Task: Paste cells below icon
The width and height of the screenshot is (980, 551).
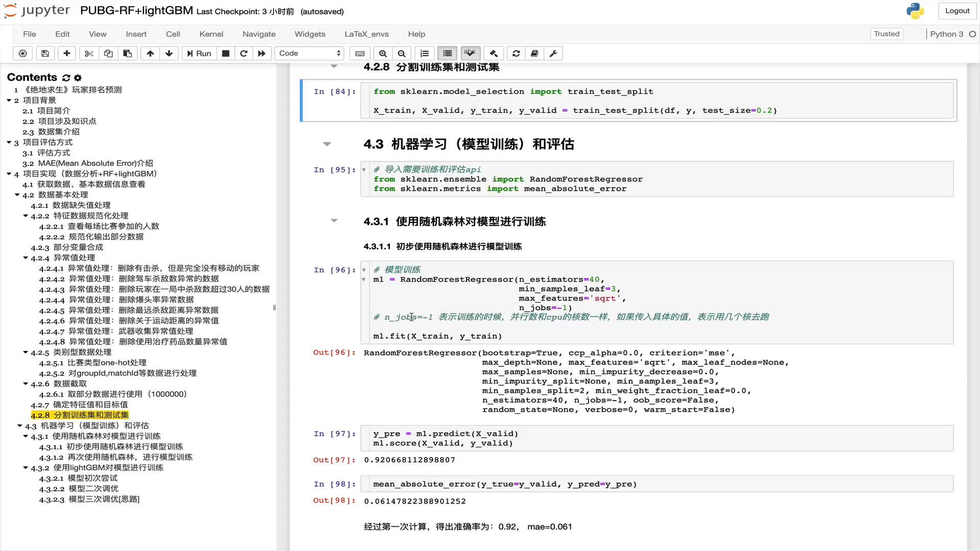Action: coord(128,53)
